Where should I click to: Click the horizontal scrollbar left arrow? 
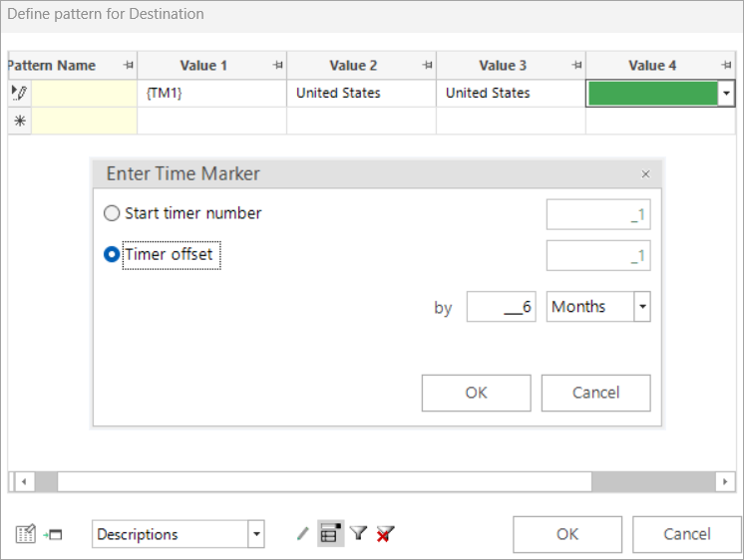[x=24, y=481]
